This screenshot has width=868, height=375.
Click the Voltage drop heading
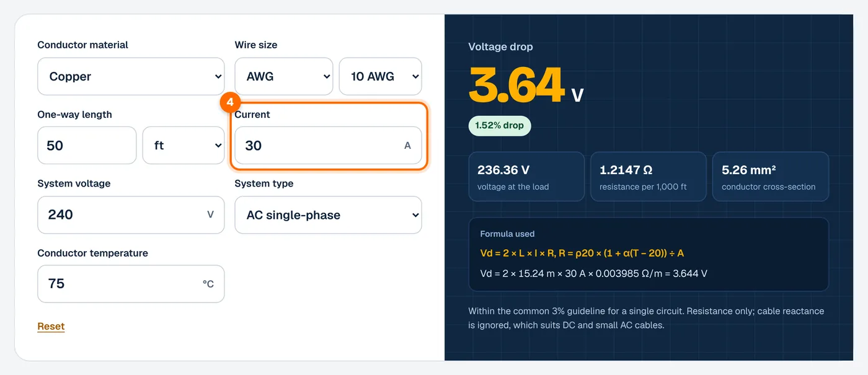(500, 46)
